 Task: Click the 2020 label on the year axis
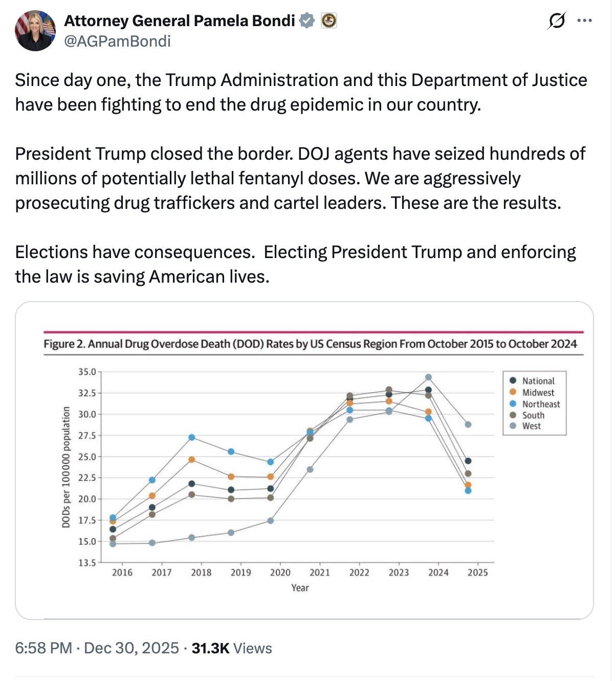[x=280, y=572]
